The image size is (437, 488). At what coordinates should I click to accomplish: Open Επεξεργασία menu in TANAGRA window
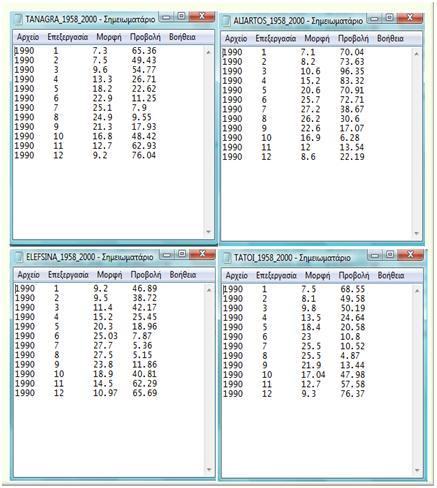tap(68, 37)
